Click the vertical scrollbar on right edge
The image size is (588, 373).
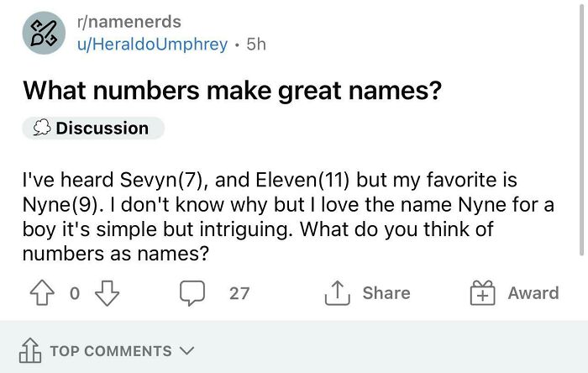click(583, 126)
